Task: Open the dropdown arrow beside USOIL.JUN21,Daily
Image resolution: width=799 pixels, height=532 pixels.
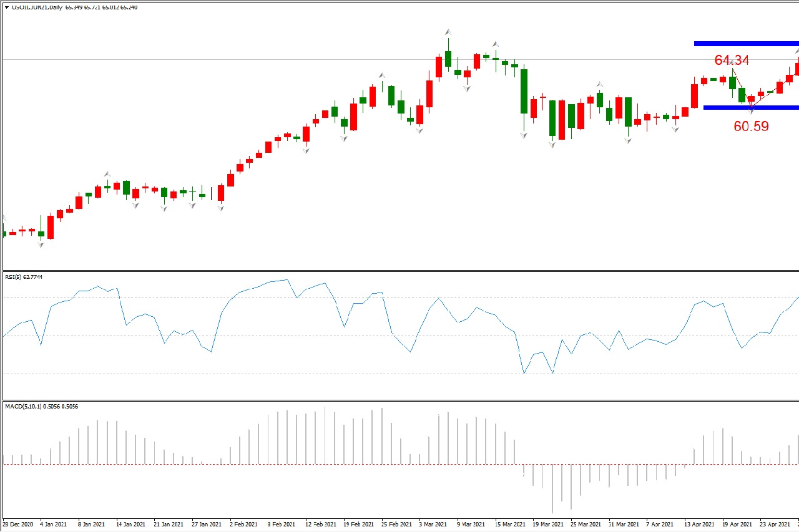Action: click(x=7, y=7)
